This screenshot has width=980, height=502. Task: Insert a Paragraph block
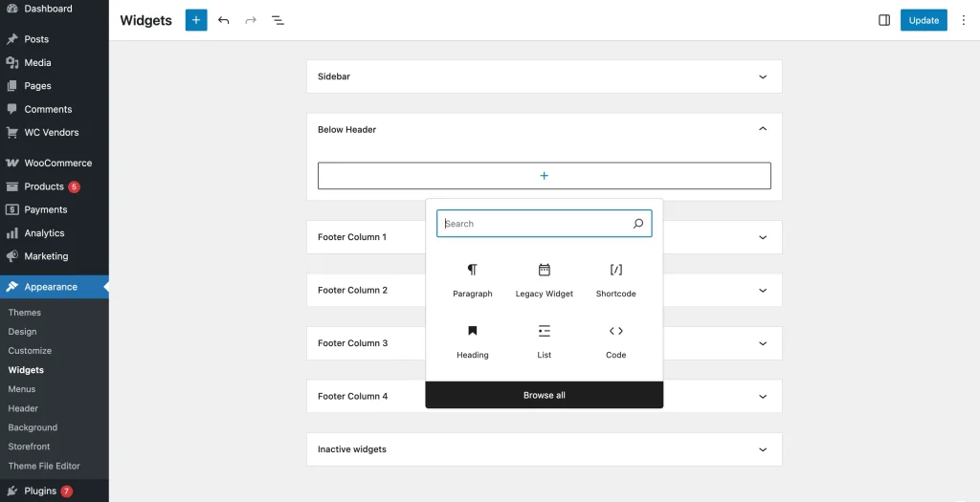472,280
